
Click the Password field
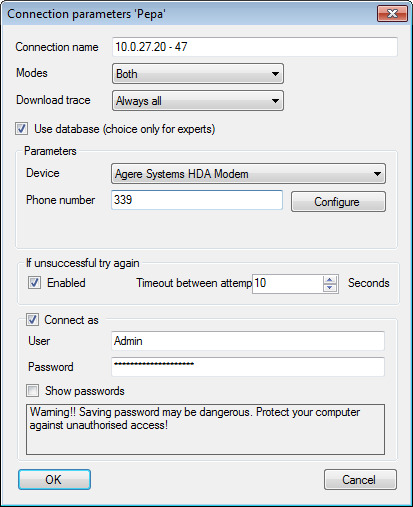point(248,367)
